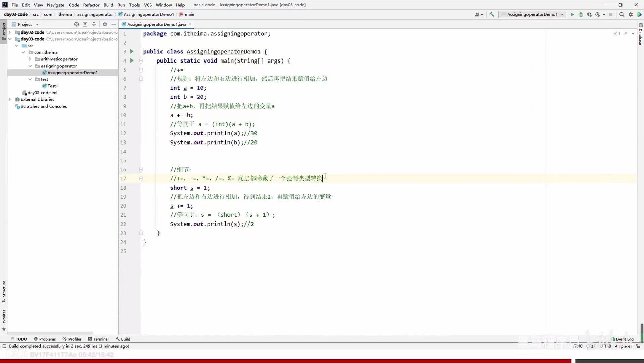644x363 pixels.
Task: Toggle the highlighted line's code fold marker
Action: (x=141, y=178)
